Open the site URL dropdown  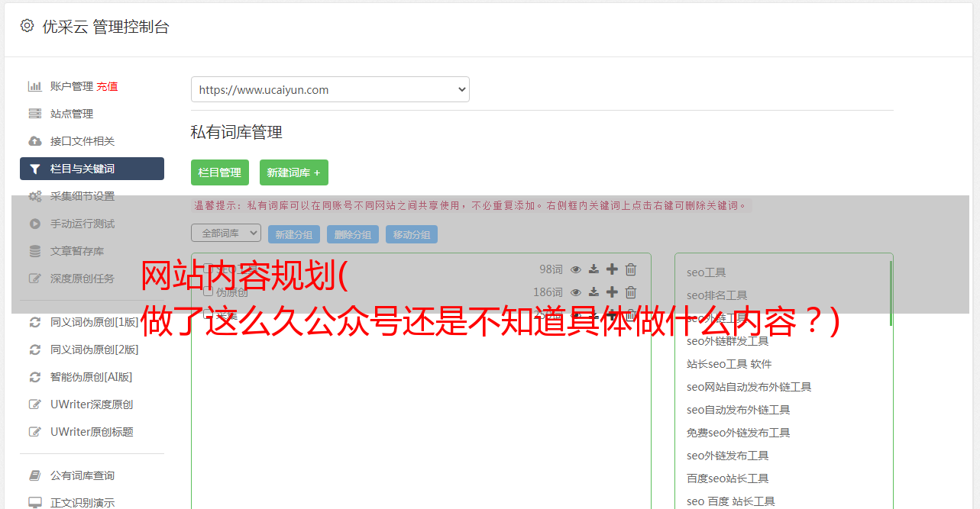[330, 89]
